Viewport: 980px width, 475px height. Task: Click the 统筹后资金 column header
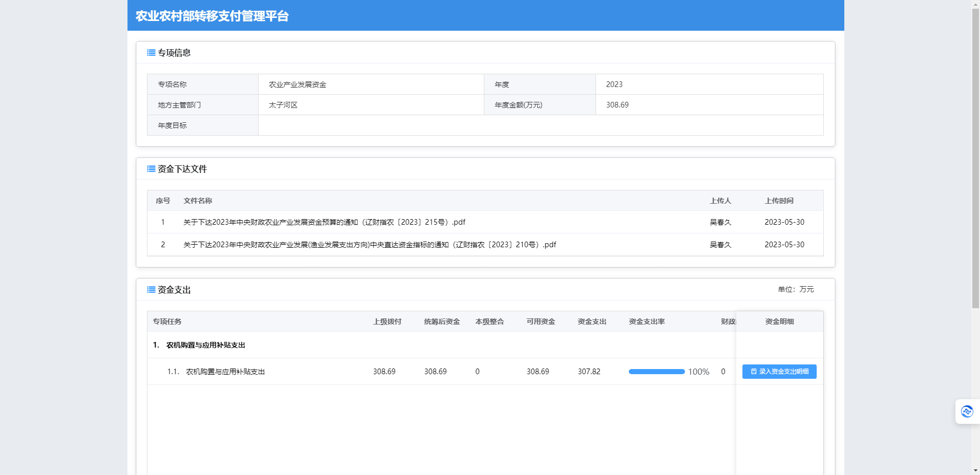click(x=442, y=321)
